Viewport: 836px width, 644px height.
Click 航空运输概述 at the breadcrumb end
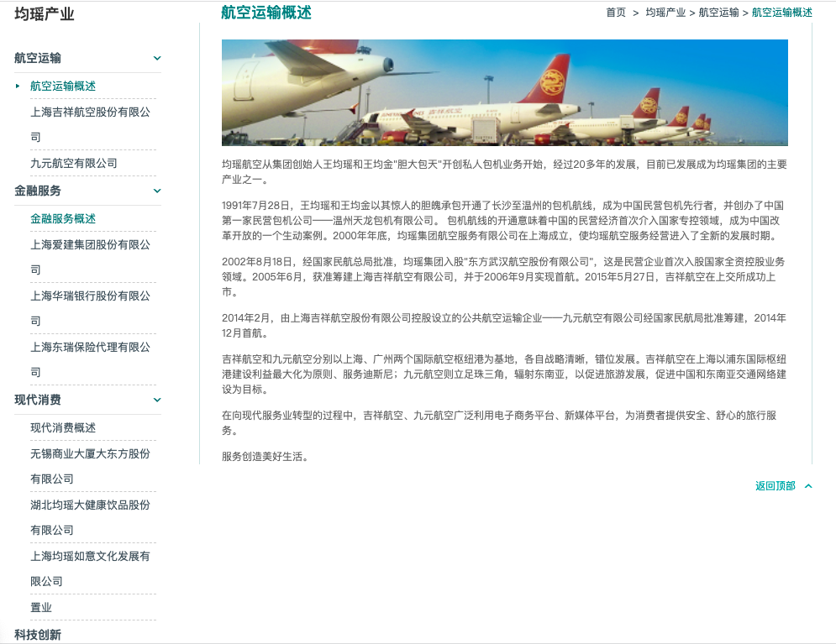(x=782, y=13)
